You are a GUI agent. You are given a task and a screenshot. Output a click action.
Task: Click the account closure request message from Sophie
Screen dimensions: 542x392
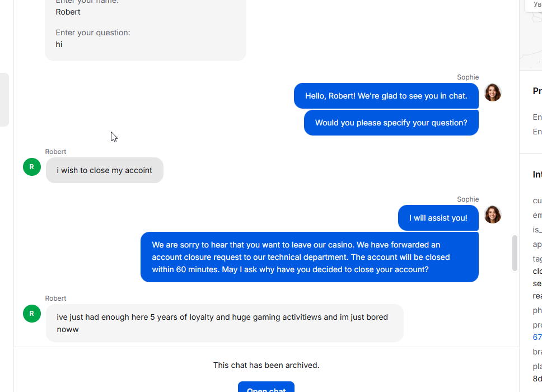pyautogui.click(x=310, y=257)
